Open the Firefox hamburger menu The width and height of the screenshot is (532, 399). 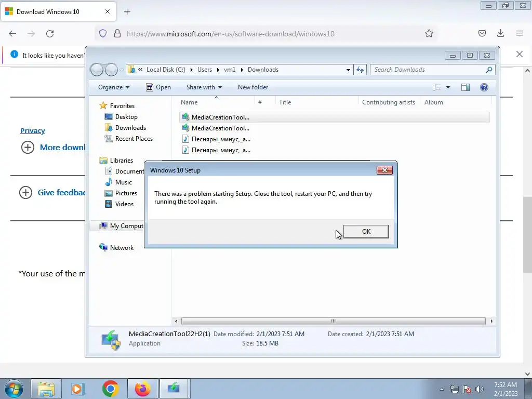pos(520,33)
